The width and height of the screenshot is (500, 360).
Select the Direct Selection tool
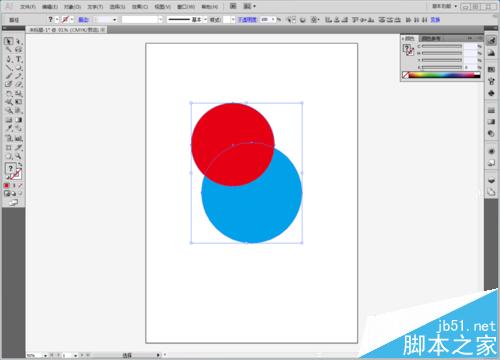[19, 41]
